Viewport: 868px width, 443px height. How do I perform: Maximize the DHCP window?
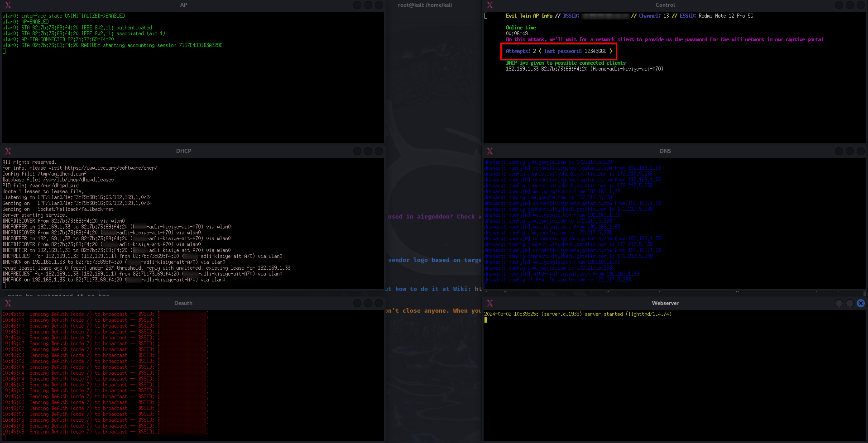368,151
